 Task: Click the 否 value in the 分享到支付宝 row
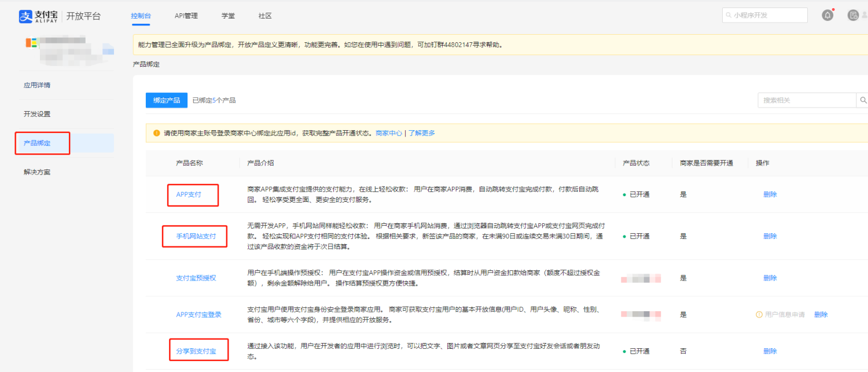(683, 351)
